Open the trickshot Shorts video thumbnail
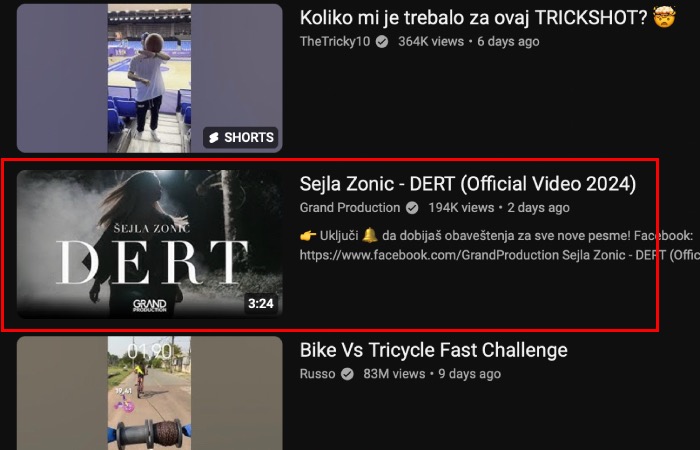This screenshot has height=450, width=700. pyautogui.click(x=150, y=79)
